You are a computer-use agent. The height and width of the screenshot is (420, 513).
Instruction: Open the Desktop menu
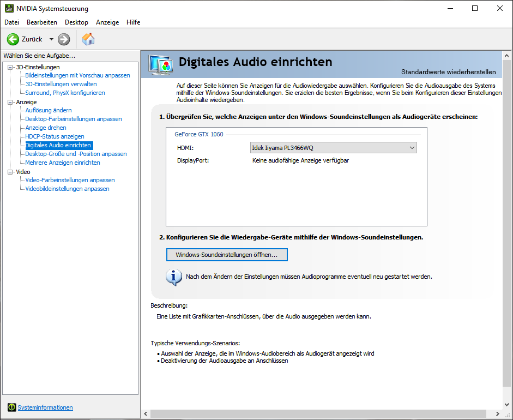click(76, 22)
